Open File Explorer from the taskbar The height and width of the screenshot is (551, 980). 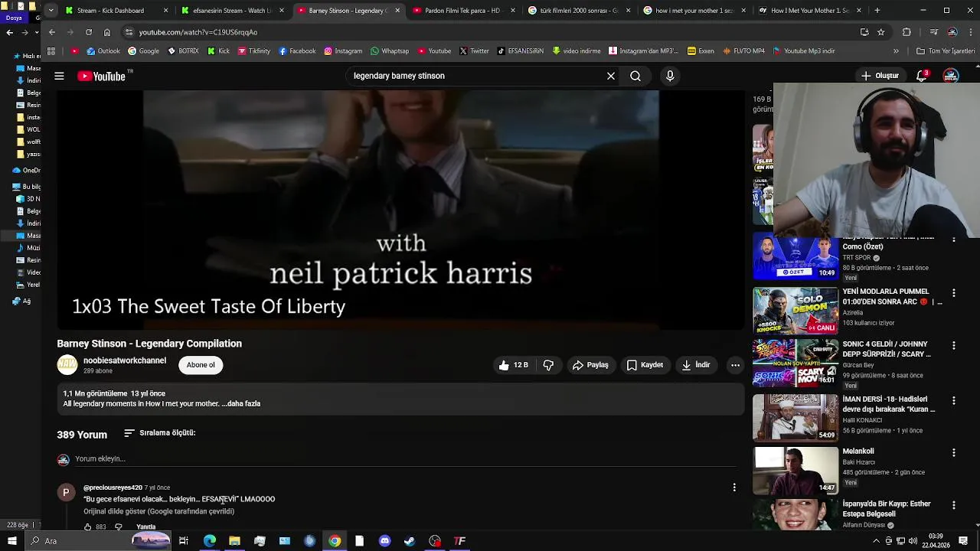click(x=234, y=541)
